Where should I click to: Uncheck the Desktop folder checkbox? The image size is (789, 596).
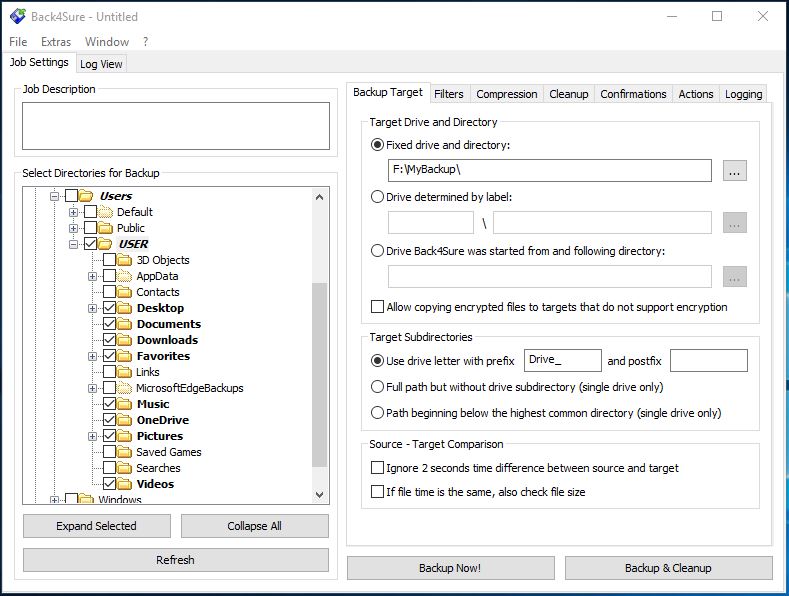pos(109,308)
